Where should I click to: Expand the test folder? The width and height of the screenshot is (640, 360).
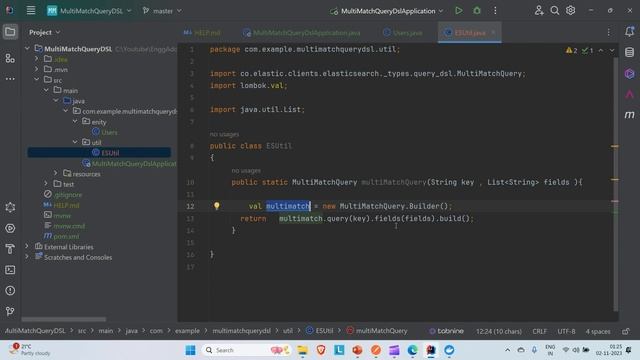pos(46,184)
